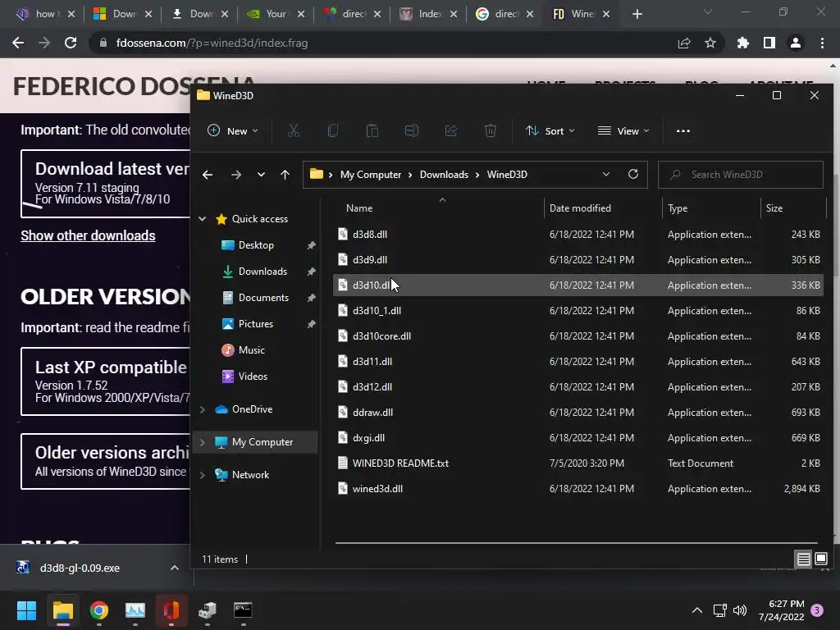
Task: Click the Rename icon in Explorer toolbar
Action: pos(412,130)
